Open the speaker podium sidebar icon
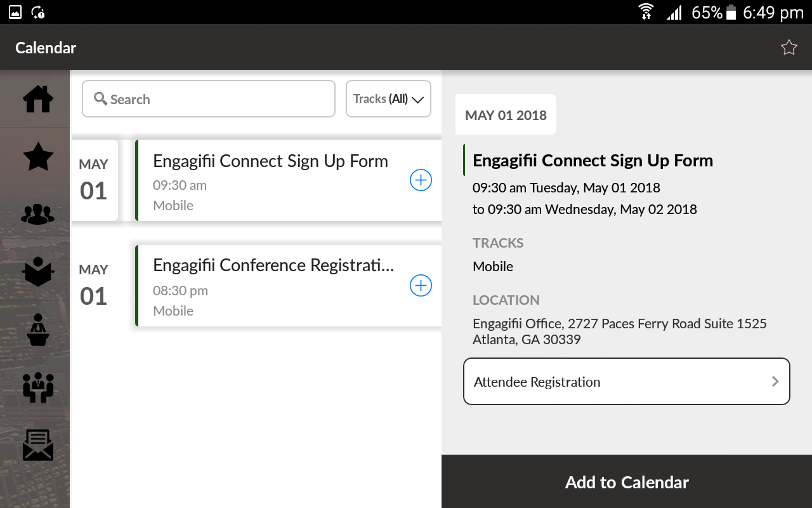 click(38, 330)
